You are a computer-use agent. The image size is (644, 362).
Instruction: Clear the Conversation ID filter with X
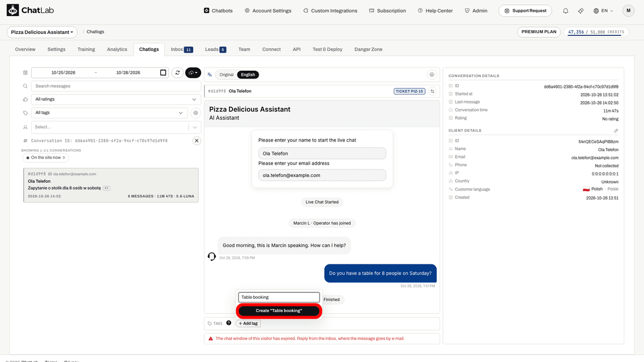pos(197,141)
